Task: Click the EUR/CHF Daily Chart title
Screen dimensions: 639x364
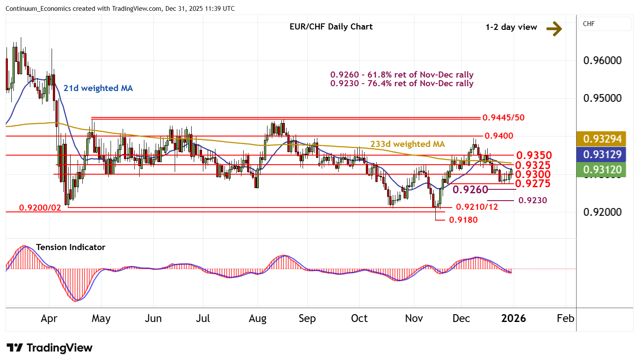Action: [331, 27]
